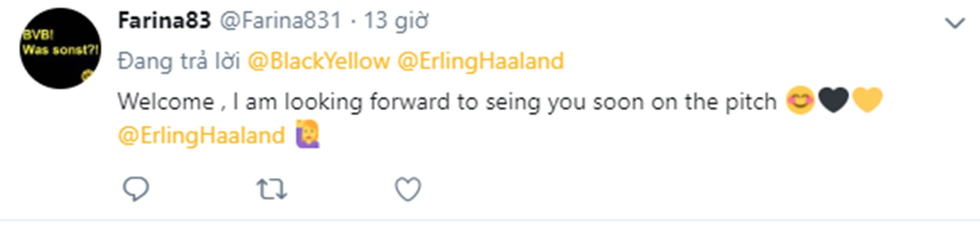Viewport: 980px width, 225px height.
Task: Retweet this post using the arrows icon
Action: (272, 189)
